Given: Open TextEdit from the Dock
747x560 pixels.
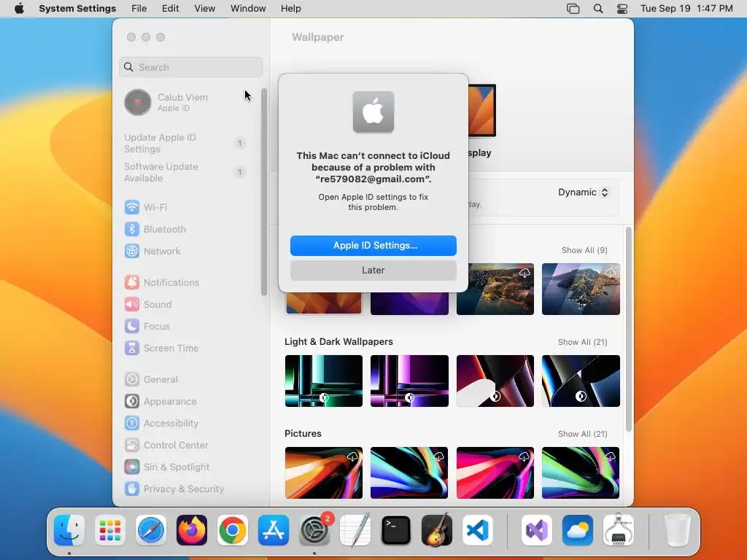Looking at the screenshot, I should coord(355,530).
